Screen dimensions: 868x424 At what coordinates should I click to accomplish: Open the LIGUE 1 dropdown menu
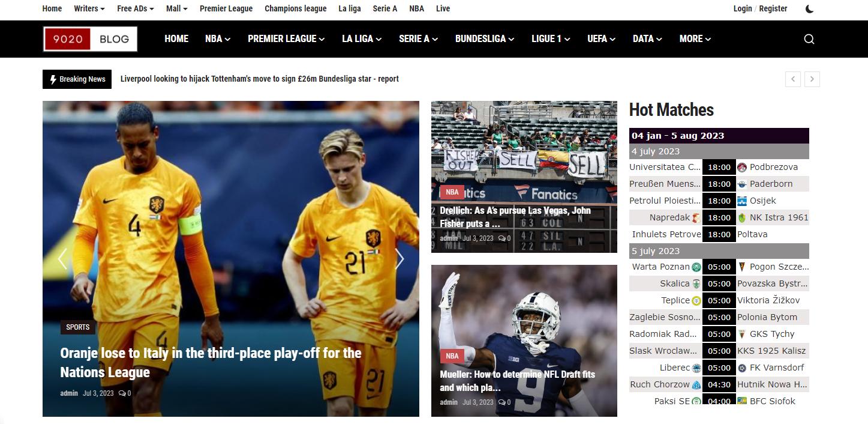click(x=551, y=38)
